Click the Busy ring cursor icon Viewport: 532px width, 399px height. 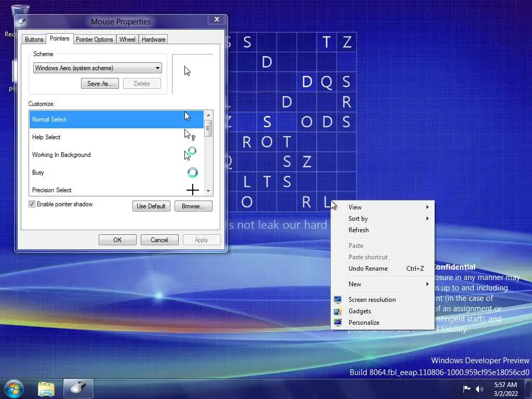pos(192,172)
